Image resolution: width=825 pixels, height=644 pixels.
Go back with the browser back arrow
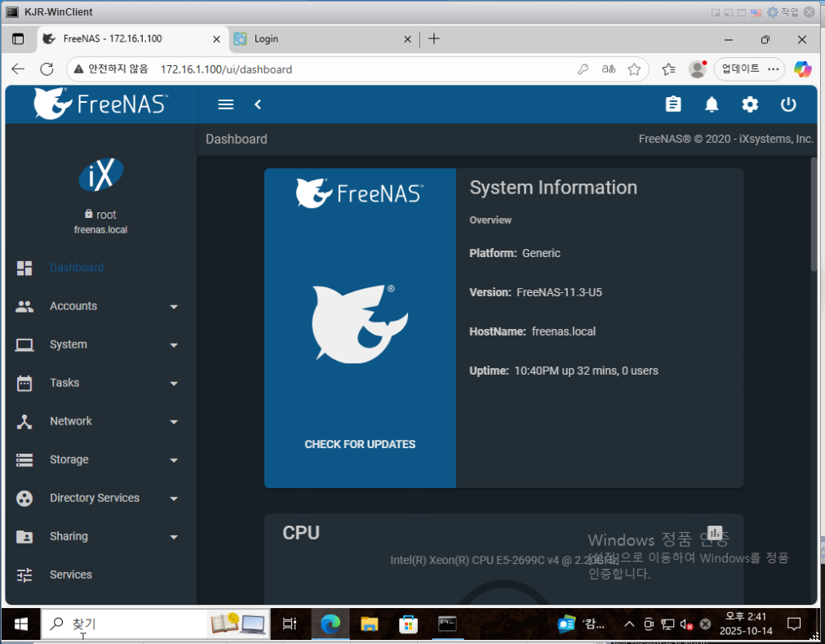(18, 69)
